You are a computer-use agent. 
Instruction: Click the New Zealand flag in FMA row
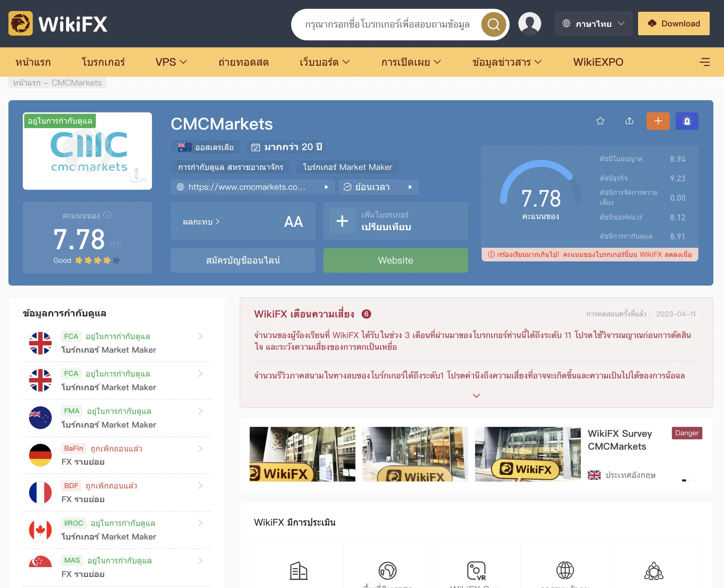click(40, 418)
